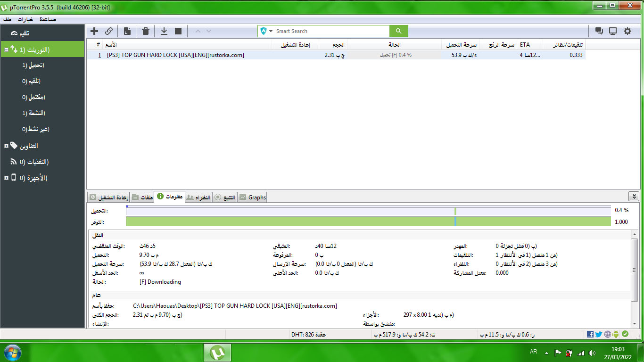Click the Add Torrent from URL link icon
Screen dimensions: 644x362
tap(109, 31)
